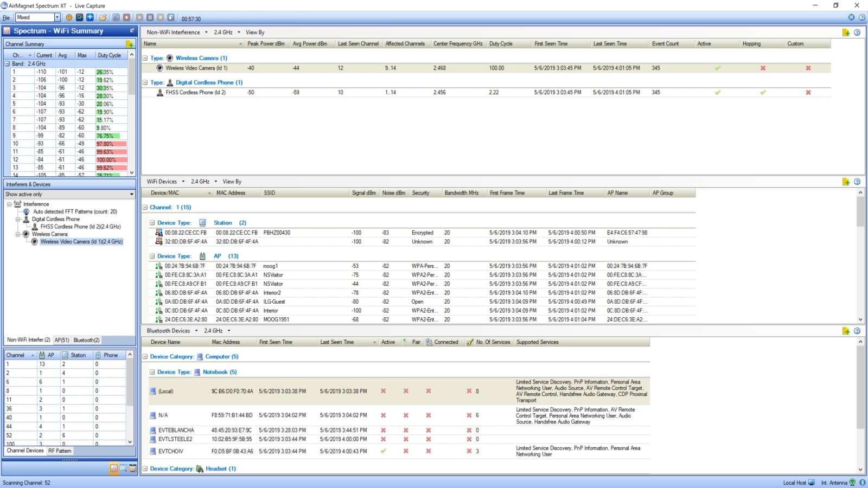Click the dark square toolbar icon beside the orange one

(79, 17)
